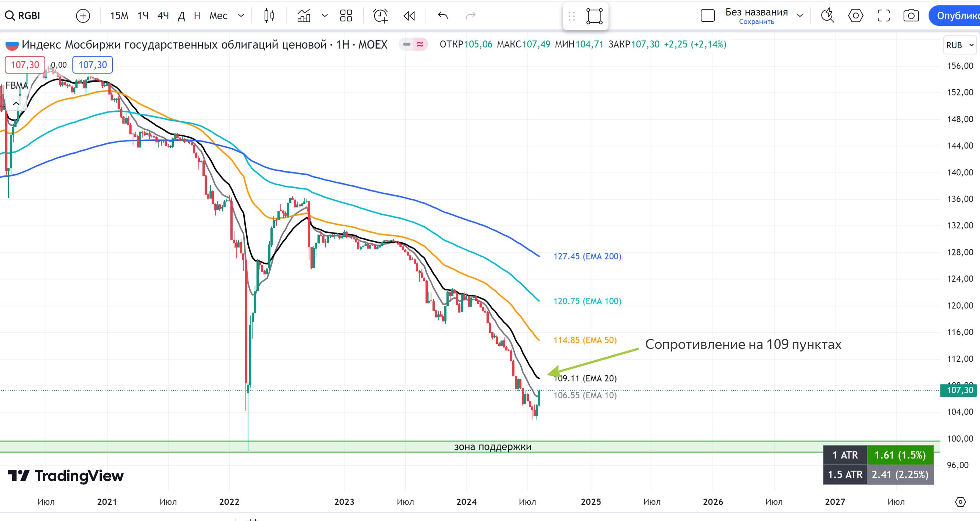Collapse the FBMA indicator legend

tap(16, 103)
